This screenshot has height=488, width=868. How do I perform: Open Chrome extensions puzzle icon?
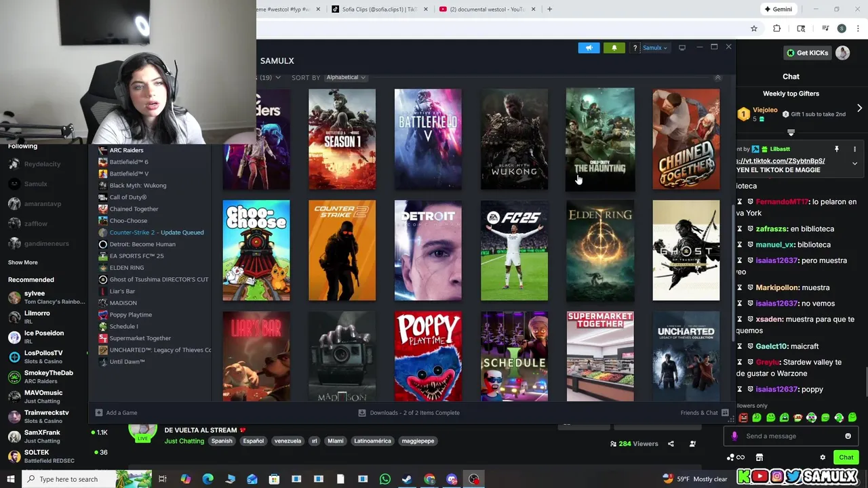pyautogui.click(x=777, y=28)
